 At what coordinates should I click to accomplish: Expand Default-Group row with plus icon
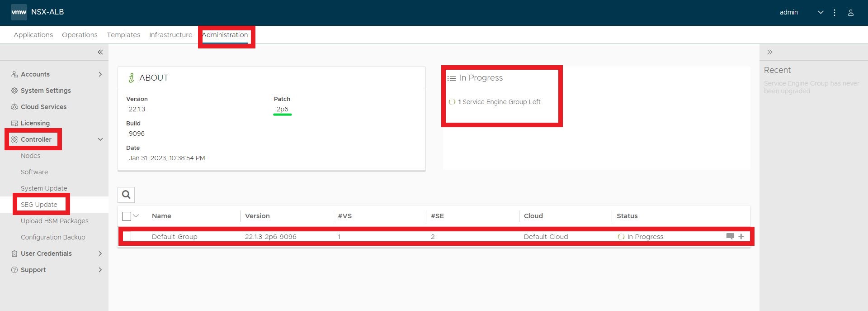[741, 236]
